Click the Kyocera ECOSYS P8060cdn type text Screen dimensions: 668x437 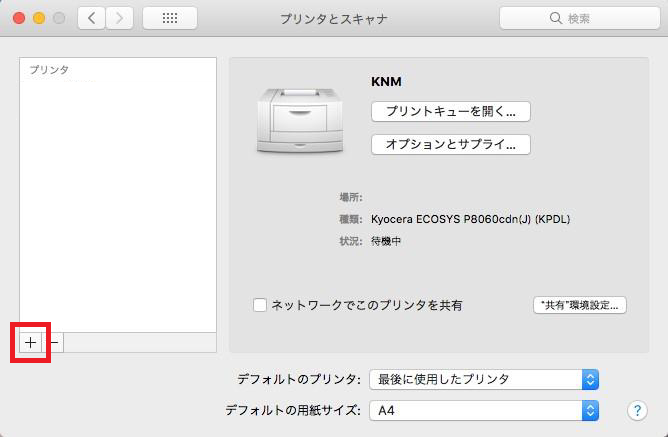(x=470, y=219)
